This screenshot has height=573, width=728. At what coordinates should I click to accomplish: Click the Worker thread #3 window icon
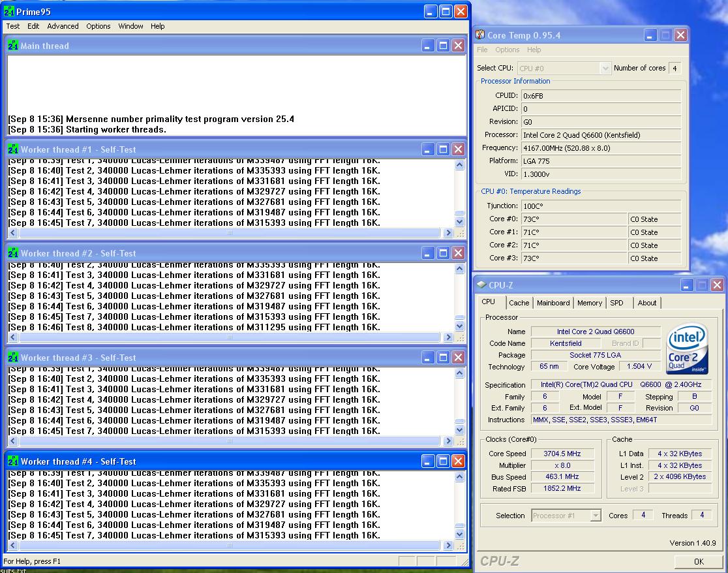13,358
